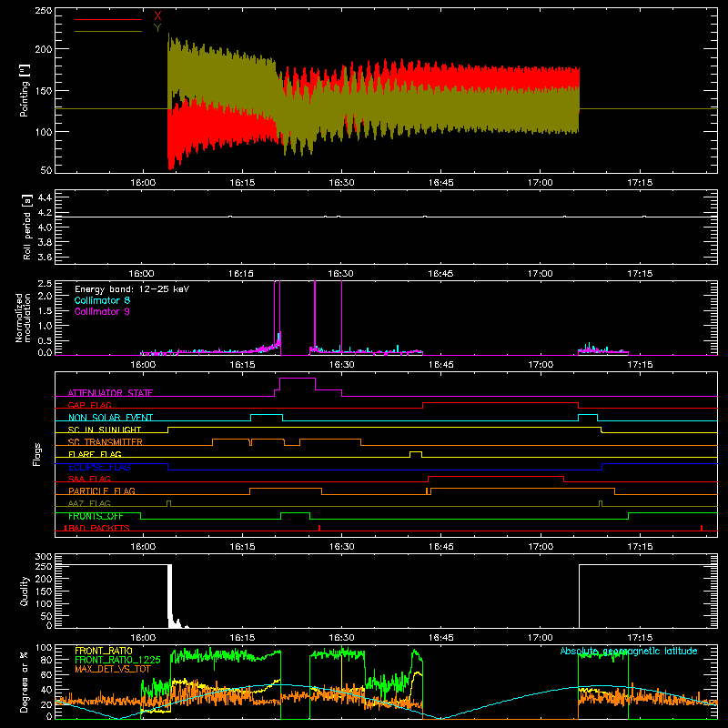Click the SC_IN_SUNLIGHT flag label
The width and height of the screenshot is (728, 728).
(105, 430)
